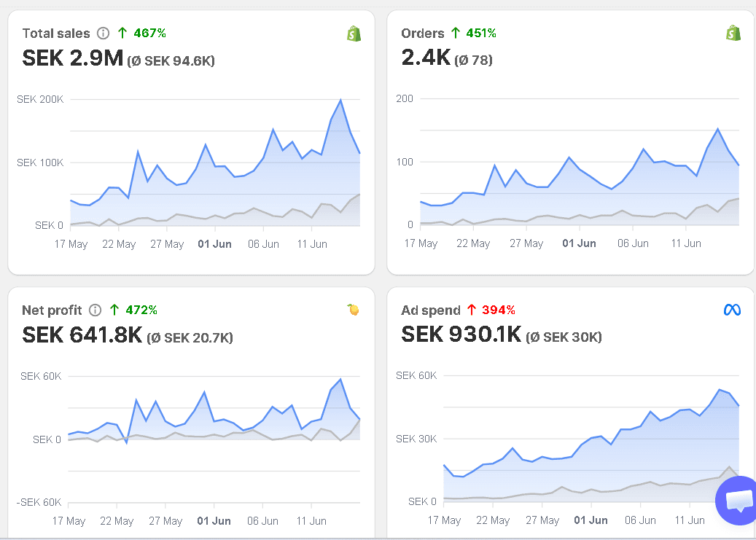Click the 451% change percentage

481,33
